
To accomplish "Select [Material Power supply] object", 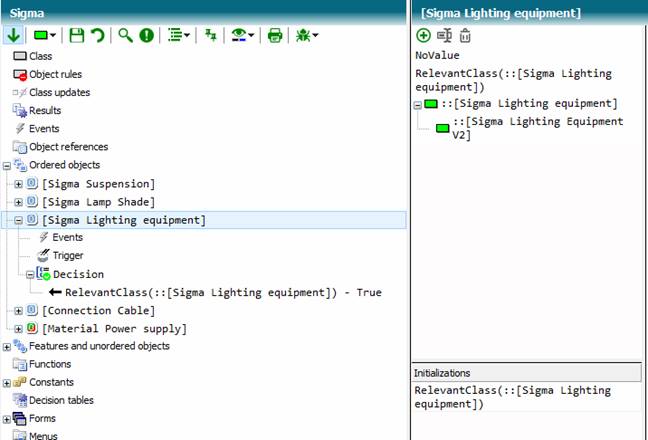I will point(114,329).
